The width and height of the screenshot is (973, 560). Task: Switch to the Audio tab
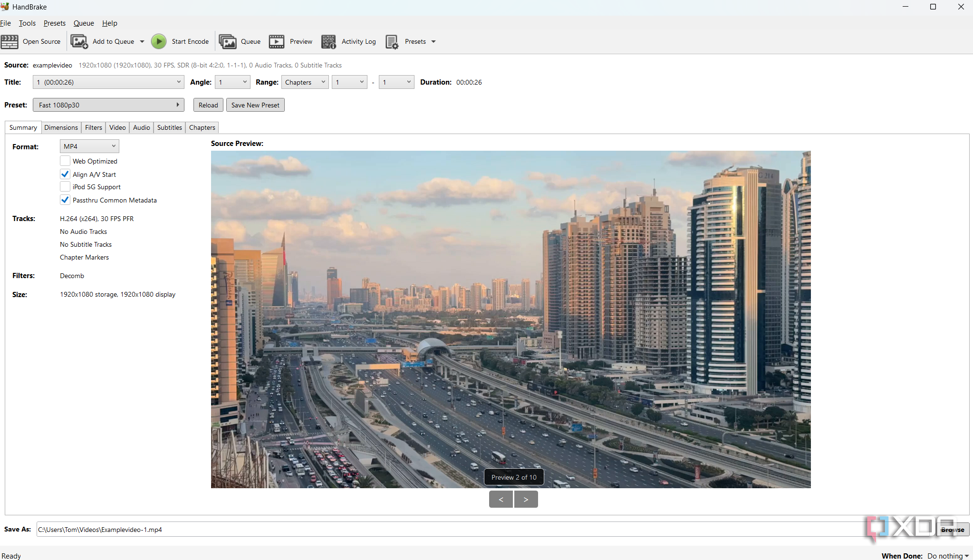(x=142, y=127)
